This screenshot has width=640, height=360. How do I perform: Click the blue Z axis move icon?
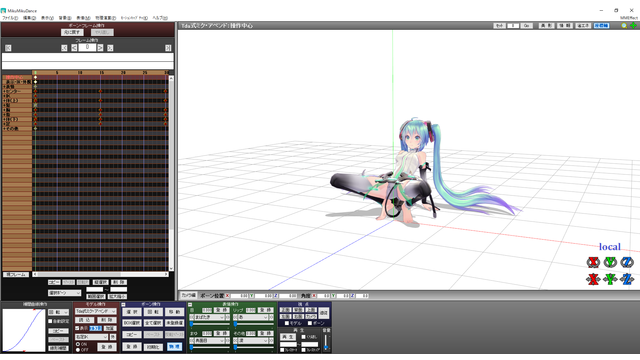[x=627, y=279]
